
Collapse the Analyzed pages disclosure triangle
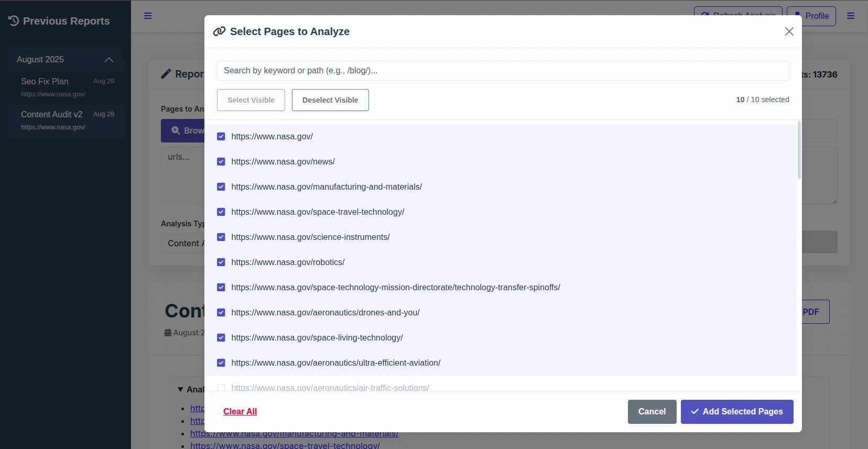tap(180, 389)
